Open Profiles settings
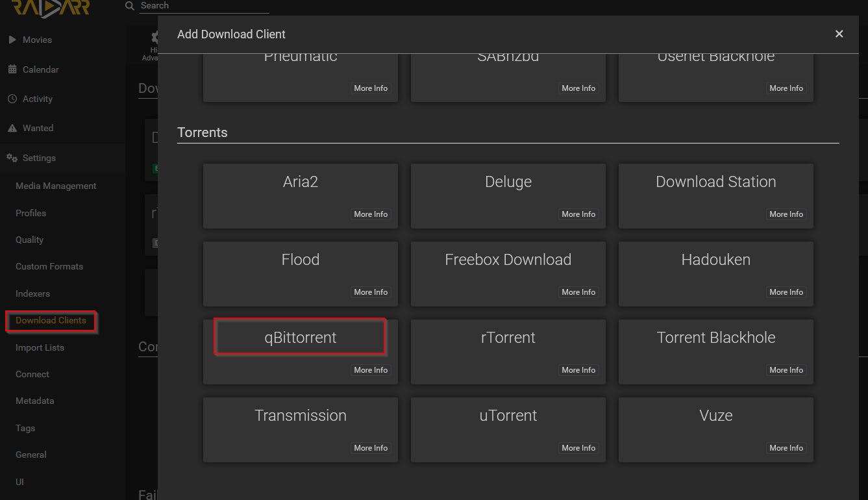 coord(31,213)
